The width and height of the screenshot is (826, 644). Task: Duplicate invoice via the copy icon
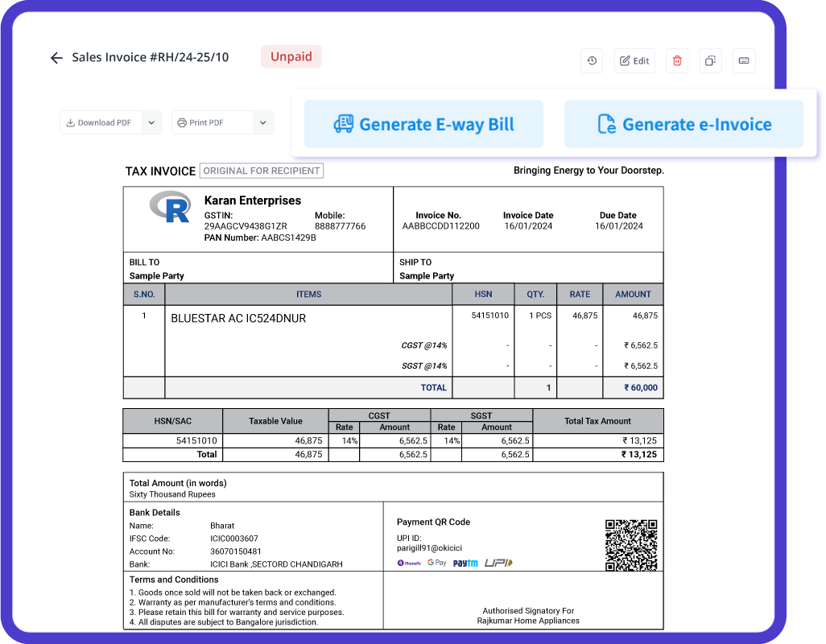click(710, 60)
